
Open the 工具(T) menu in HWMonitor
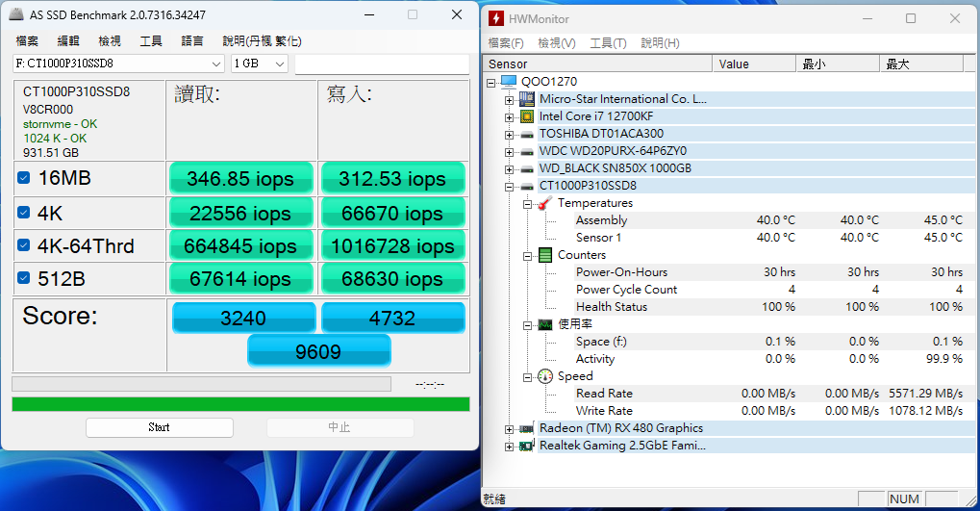point(608,43)
